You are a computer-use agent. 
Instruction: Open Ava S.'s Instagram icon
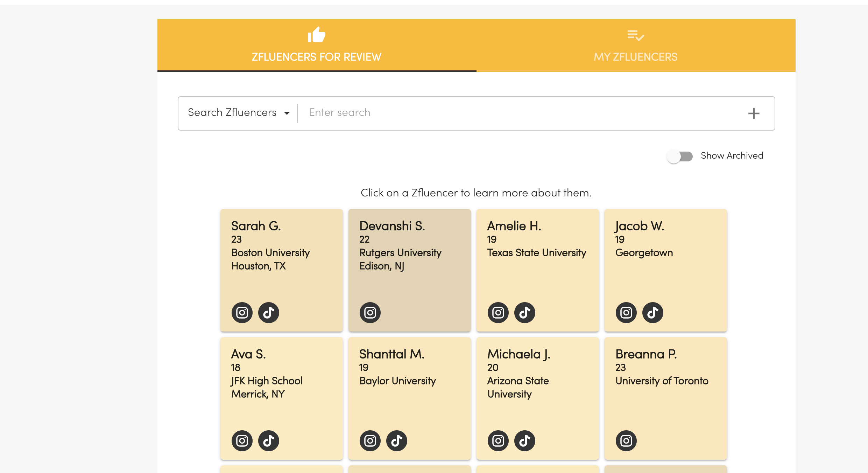coord(242,440)
